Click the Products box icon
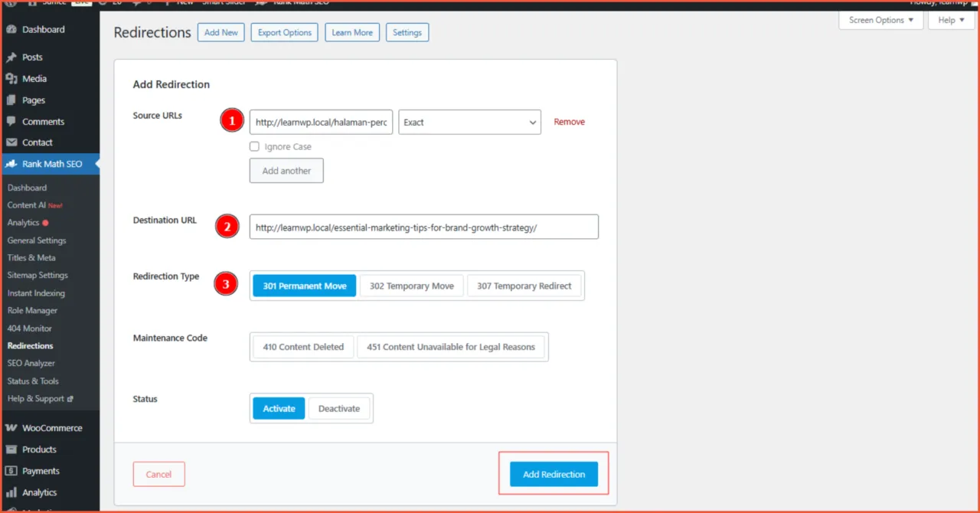This screenshot has width=980, height=513. pyautogui.click(x=11, y=449)
